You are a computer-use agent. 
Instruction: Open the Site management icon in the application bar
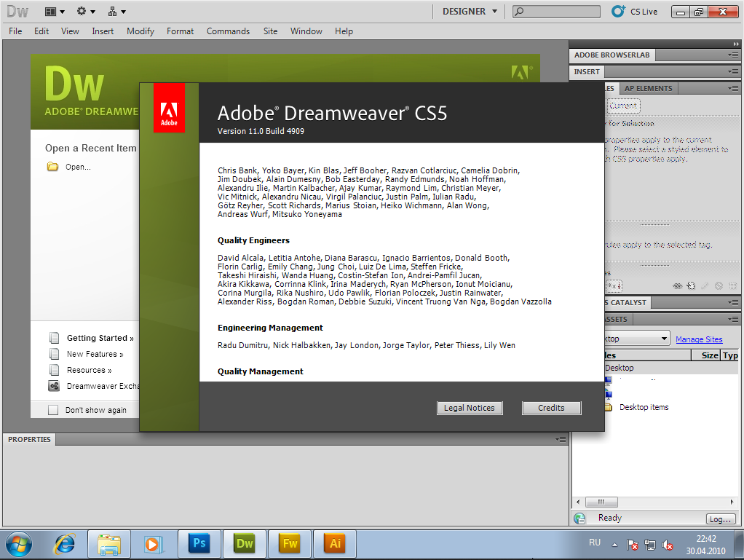click(x=116, y=12)
